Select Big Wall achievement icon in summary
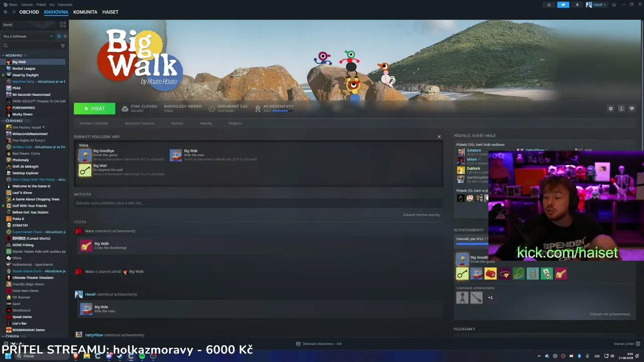Screen dimensions: 644x362 [x=85, y=170]
